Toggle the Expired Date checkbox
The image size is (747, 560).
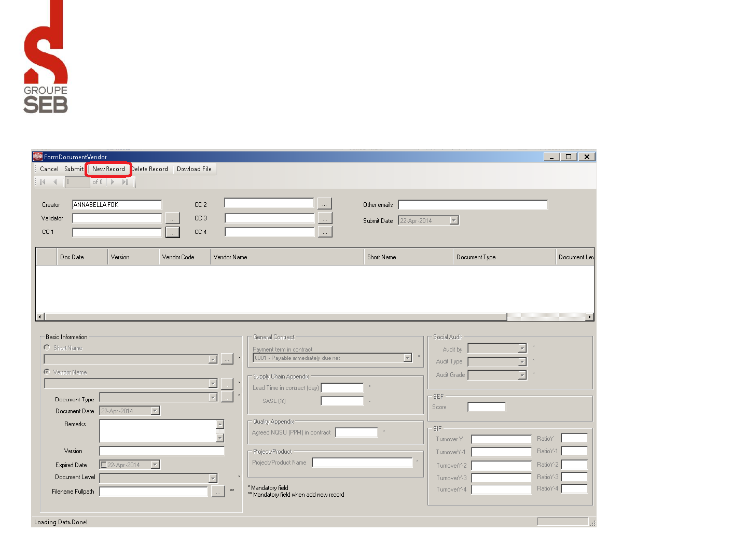[104, 465]
